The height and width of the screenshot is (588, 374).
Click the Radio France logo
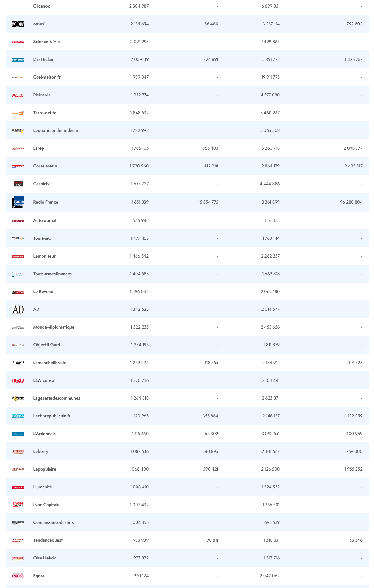[x=18, y=202]
